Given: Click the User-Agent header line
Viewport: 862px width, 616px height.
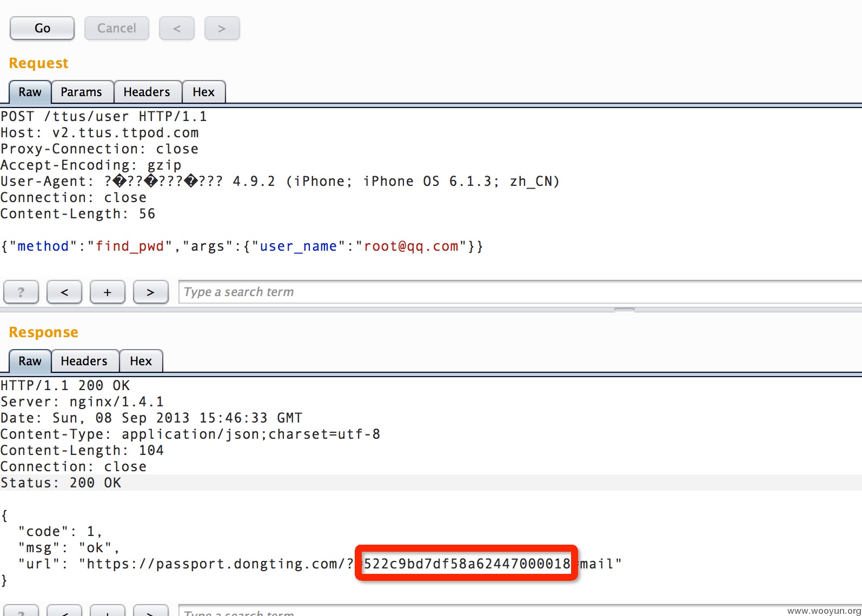Looking at the screenshot, I should tap(280, 182).
